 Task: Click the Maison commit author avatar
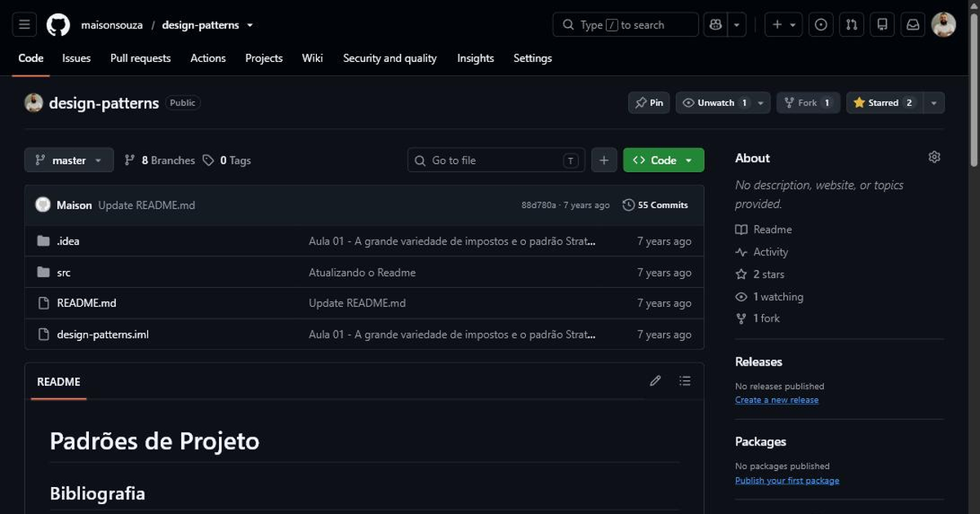[43, 205]
